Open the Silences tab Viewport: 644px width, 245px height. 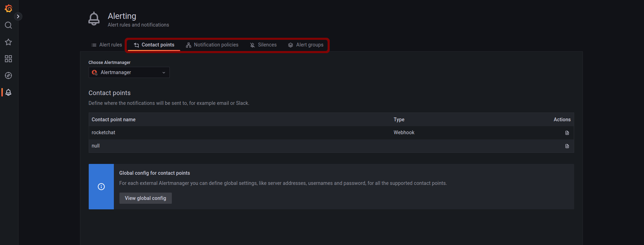pyautogui.click(x=263, y=45)
